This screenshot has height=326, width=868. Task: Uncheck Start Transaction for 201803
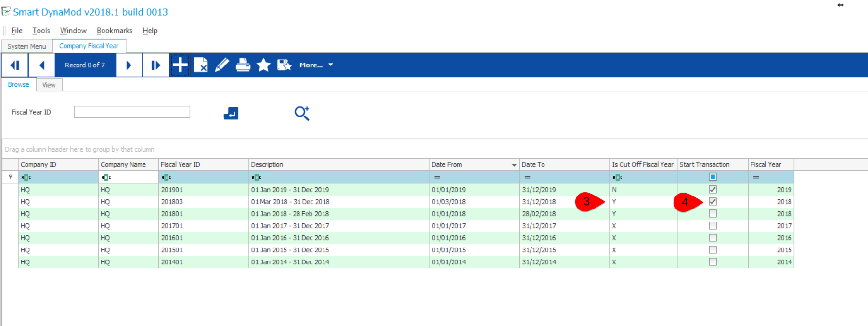713,202
